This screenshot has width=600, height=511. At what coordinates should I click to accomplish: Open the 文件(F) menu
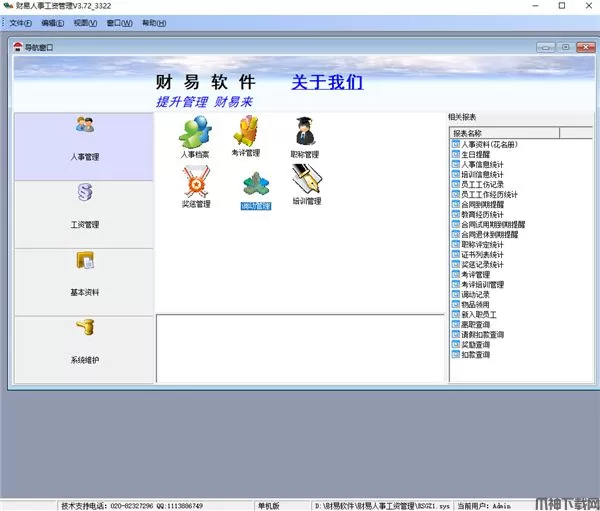[x=20, y=23]
